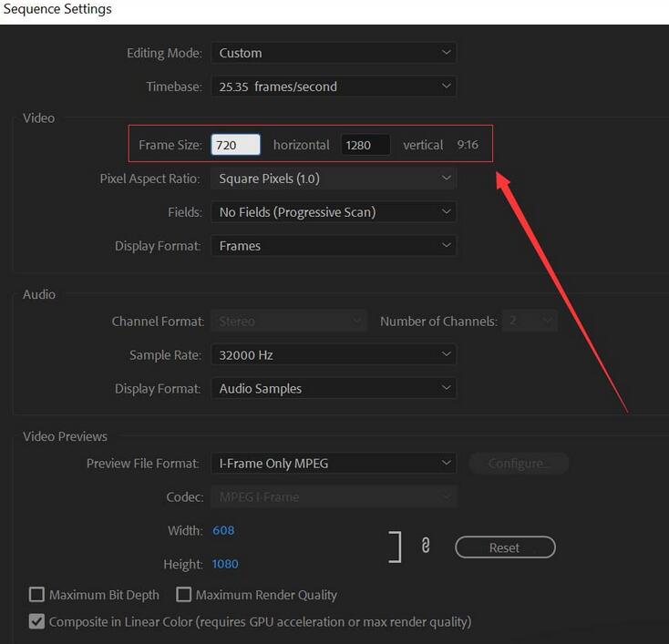The height and width of the screenshot is (644, 669).
Task: Click the preview Width value 608
Action: pyautogui.click(x=223, y=530)
